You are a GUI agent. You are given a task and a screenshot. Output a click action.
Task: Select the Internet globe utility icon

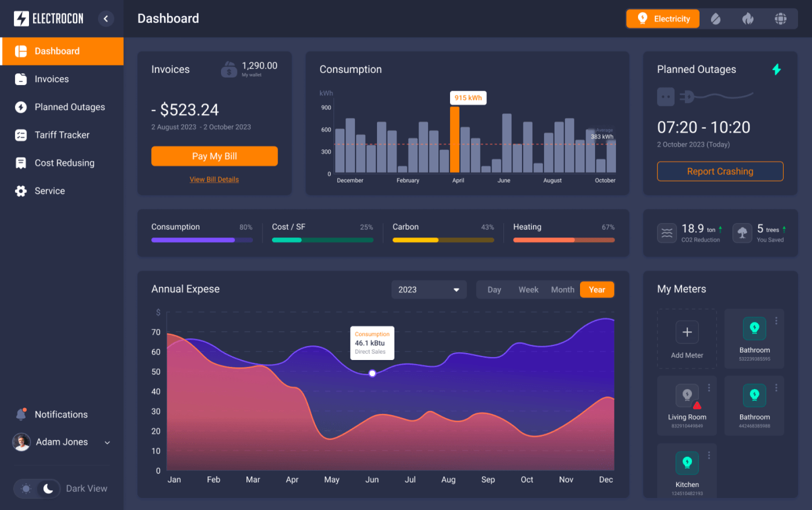pos(780,18)
